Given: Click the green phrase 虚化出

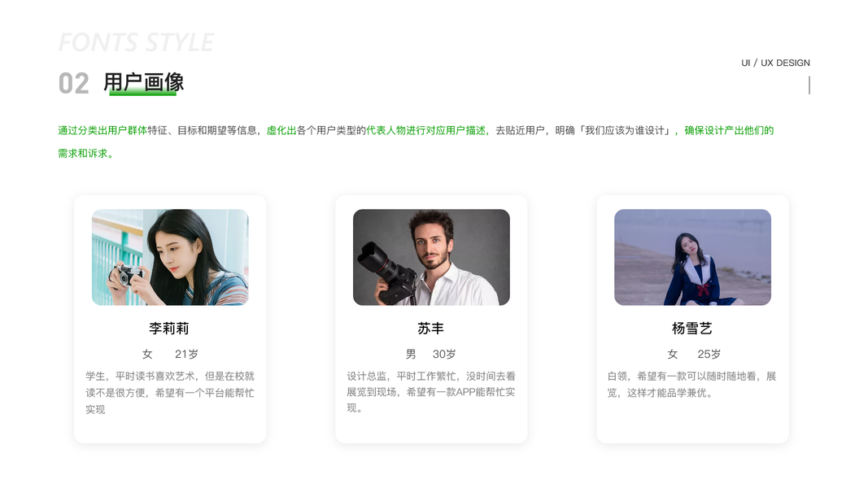Looking at the screenshot, I should pos(281,131).
